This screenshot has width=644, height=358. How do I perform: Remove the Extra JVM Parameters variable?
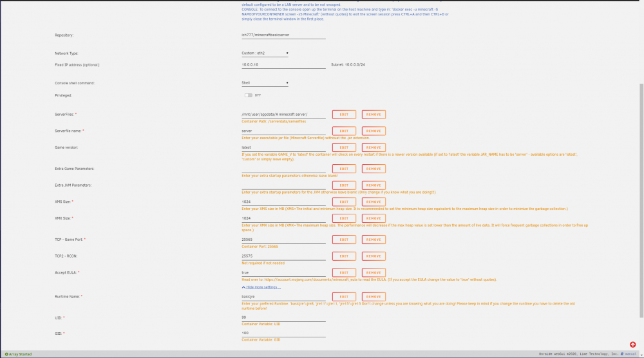pos(374,185)
